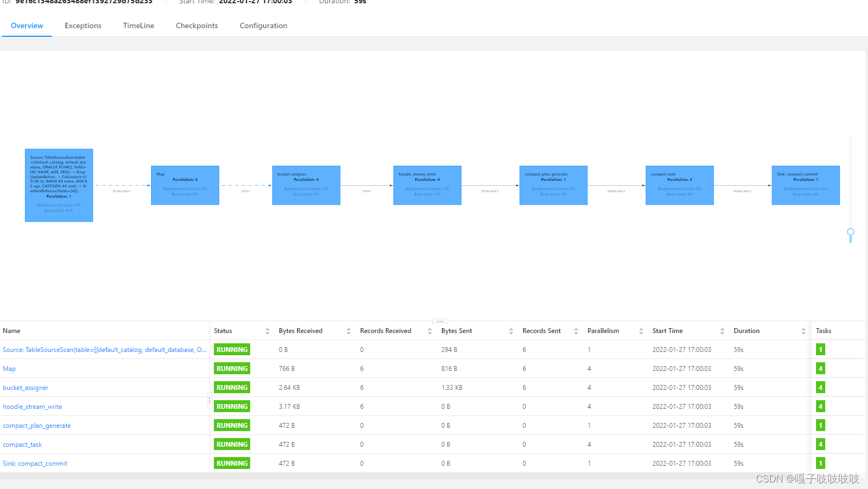This screenshot has width=868, height=489.
Task: Open the compact_plan_generate operator link
Action: point(37,426)
